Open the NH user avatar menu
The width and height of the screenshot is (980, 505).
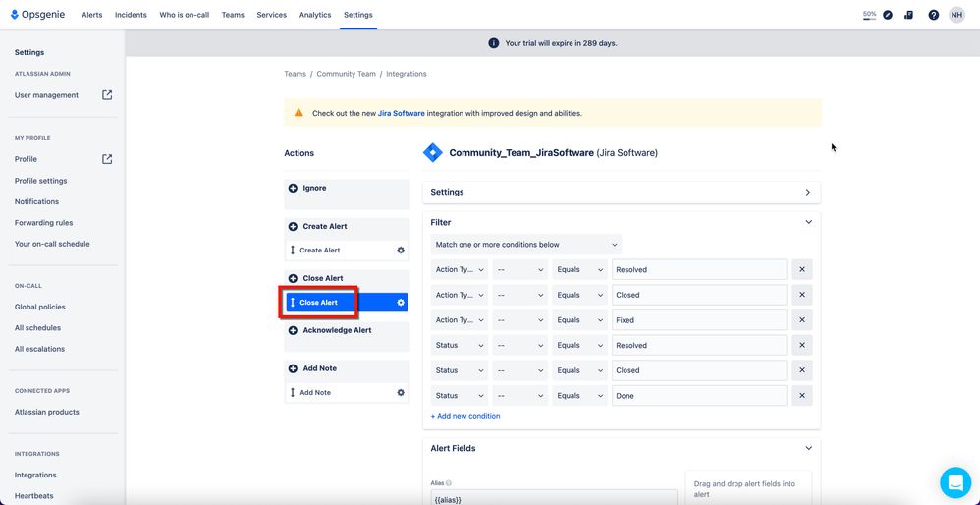point(956,15)
